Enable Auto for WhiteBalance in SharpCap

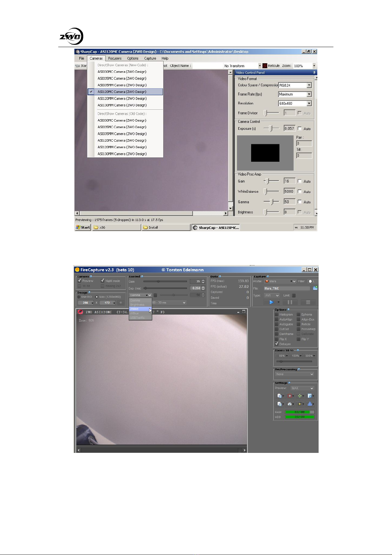(300, 191)
